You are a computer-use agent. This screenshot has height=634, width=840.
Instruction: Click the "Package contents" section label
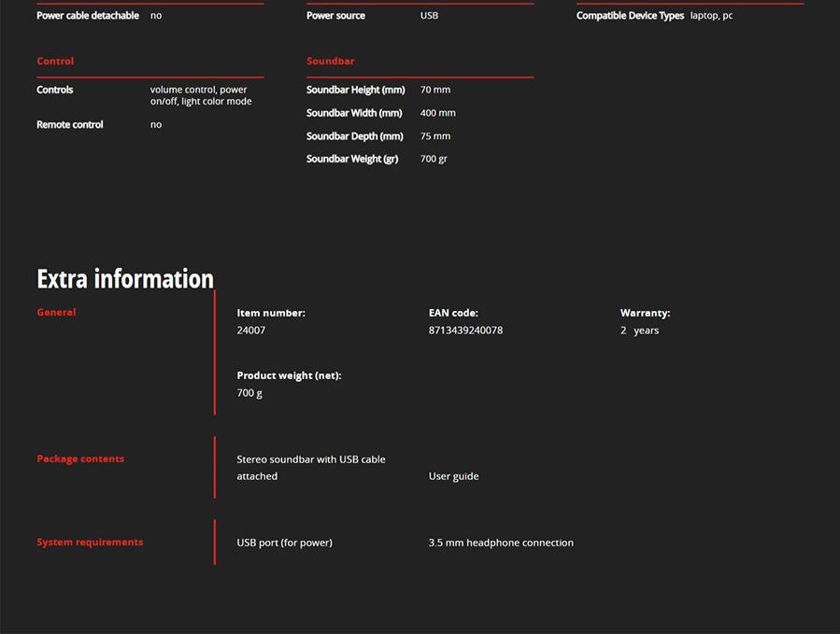coord(80,458)
